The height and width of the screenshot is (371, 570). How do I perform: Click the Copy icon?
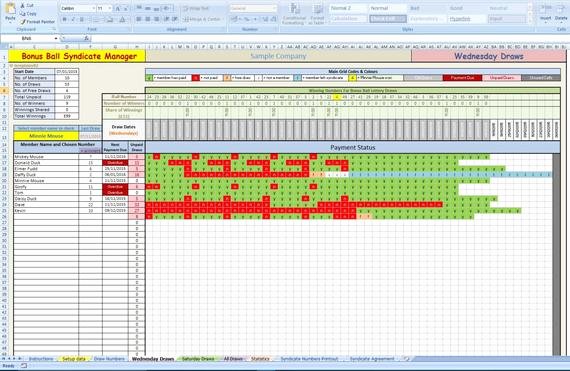[23, 14]
